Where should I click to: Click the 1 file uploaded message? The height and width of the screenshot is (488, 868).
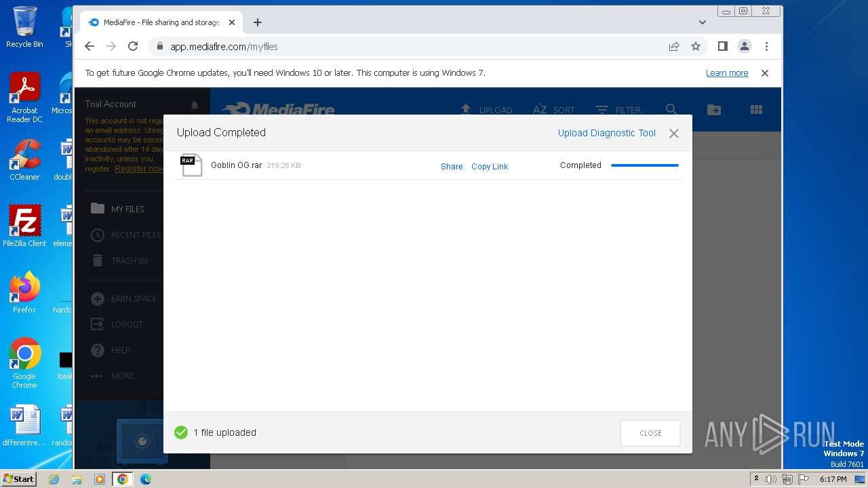[225, 432]
